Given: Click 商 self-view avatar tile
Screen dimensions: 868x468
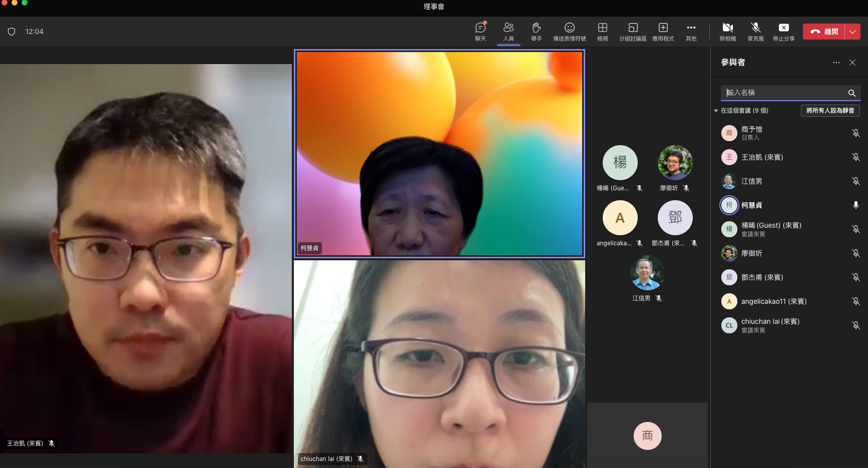Looking at the screenshot, I should [x=648, y=435].
